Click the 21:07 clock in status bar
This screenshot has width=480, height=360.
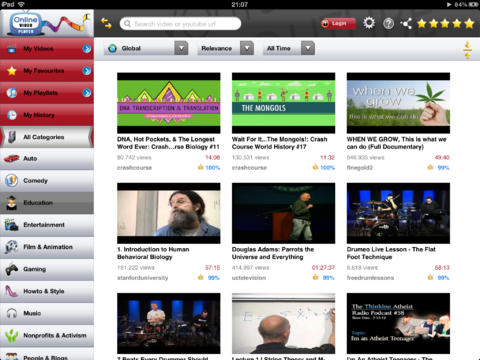click(240, 4)
